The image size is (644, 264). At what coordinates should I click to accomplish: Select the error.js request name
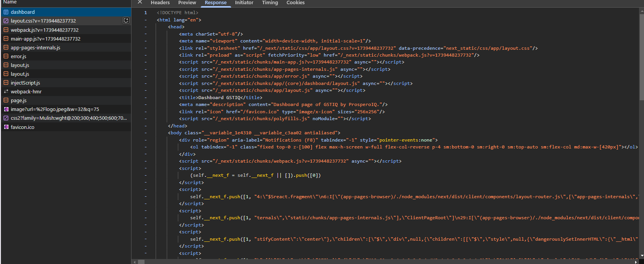click(18, 56)
